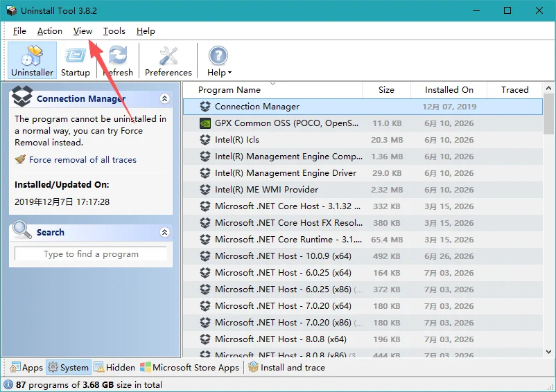This screenshot has width=556, height=392.
Task: Select GPX Common OSS (POCO, OpenS... name
Action: (x=286, y=123)
